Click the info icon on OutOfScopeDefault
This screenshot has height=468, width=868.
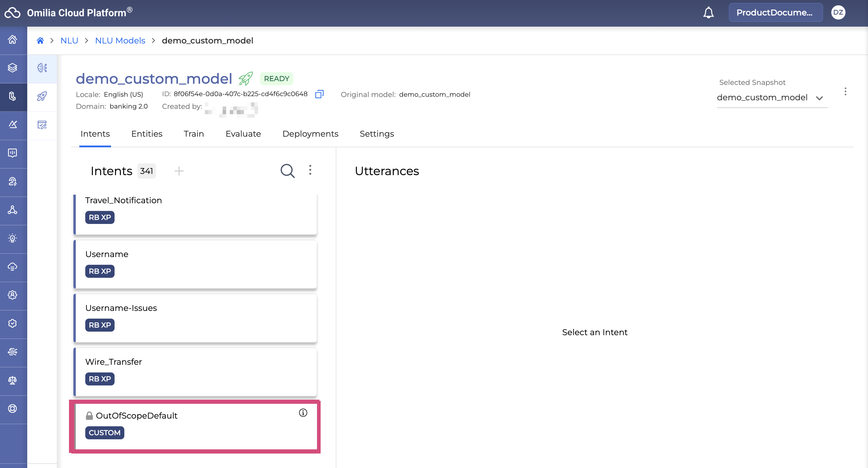(303, 413)
